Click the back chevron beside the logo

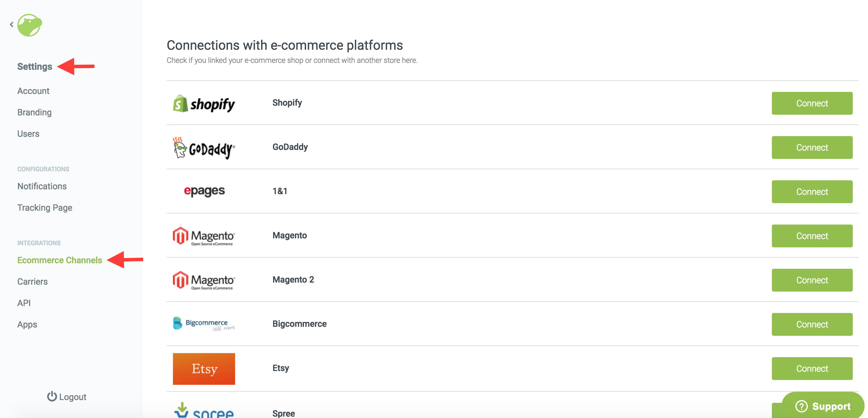click(12, 25)
